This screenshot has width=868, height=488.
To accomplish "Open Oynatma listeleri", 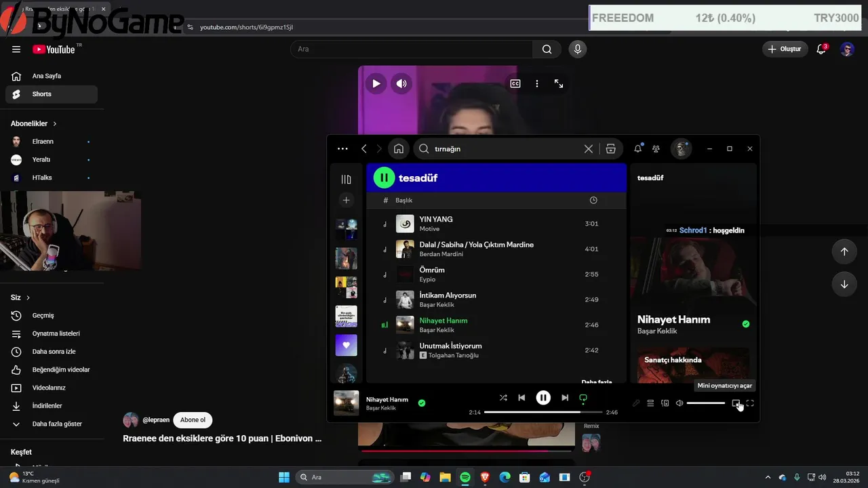I will [52, 333].
